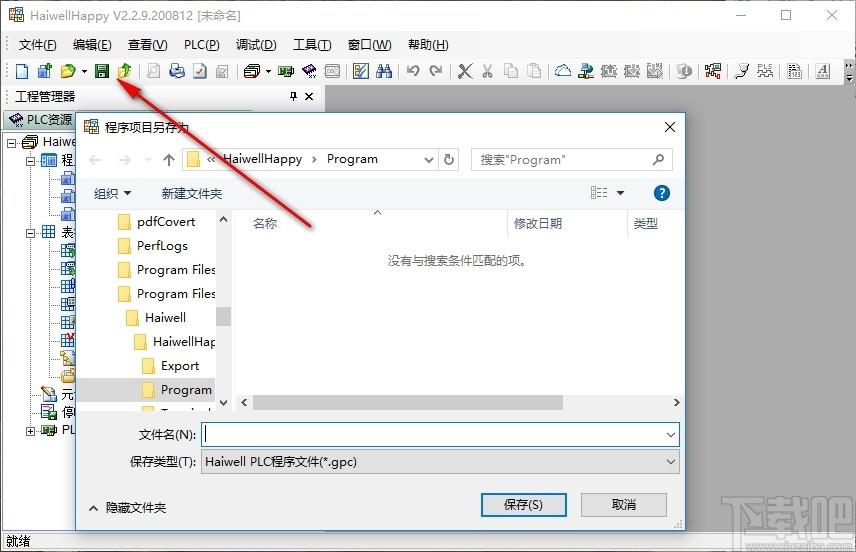Click the blue help question mark icon
This screenshot has width=856, height=552.
click(662, 193)
